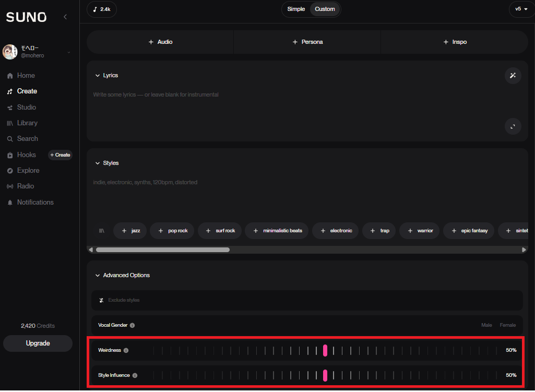Click the music note credits counter
Screen dimensions: 535x392
[x=102, y=9]
